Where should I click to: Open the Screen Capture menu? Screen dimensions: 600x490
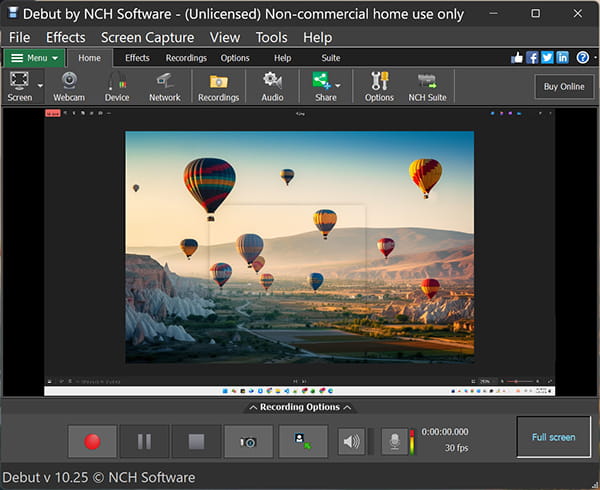tap(147, 37)
